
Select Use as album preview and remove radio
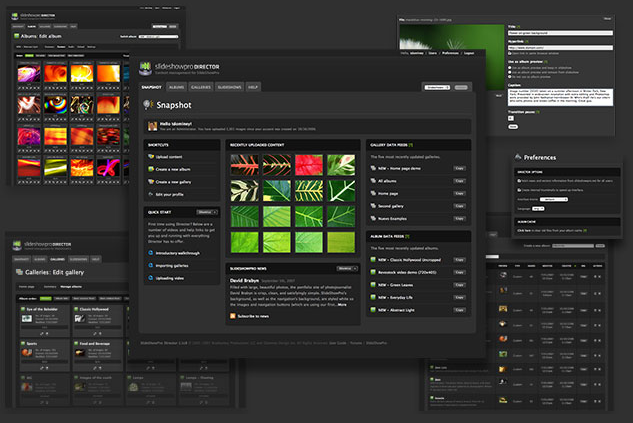pyautogui.click(x=510, y=72)
